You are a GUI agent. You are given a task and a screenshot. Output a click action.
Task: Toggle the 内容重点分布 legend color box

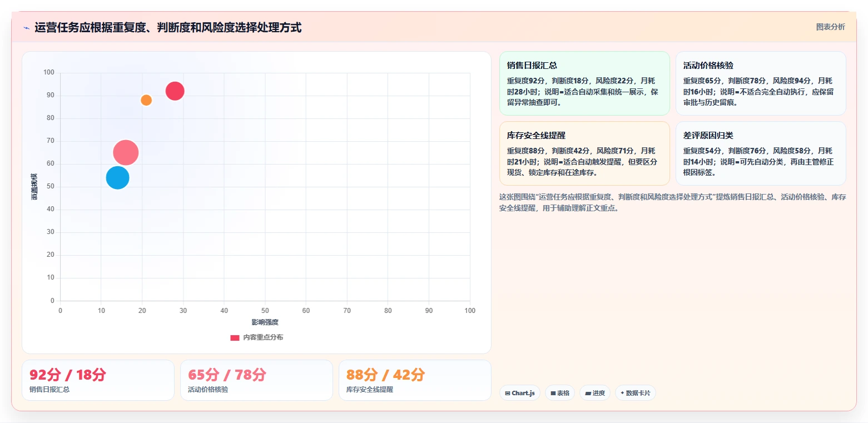(x=235, y=337)
